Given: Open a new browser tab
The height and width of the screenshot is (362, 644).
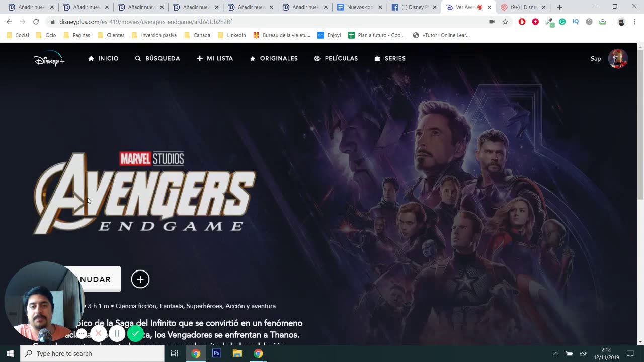Looking at the screenshot, I should pos(559,7).
